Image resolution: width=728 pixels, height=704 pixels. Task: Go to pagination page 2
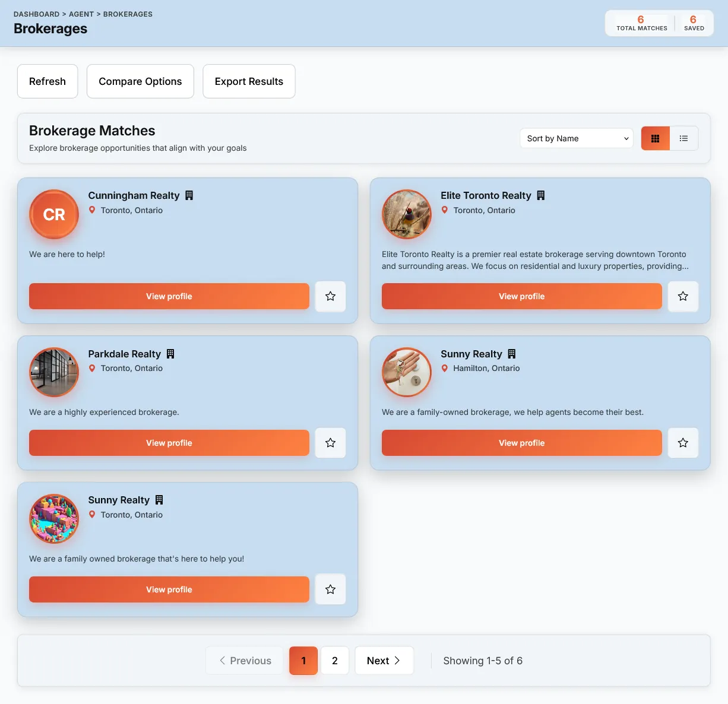click(x=335, y=661)
